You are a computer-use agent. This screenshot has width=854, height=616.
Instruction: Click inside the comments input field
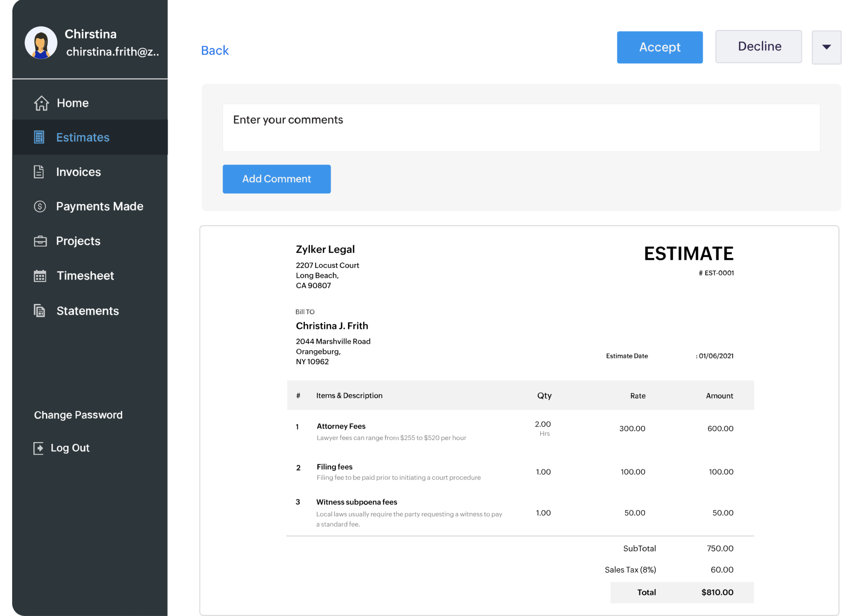(520, 128)
